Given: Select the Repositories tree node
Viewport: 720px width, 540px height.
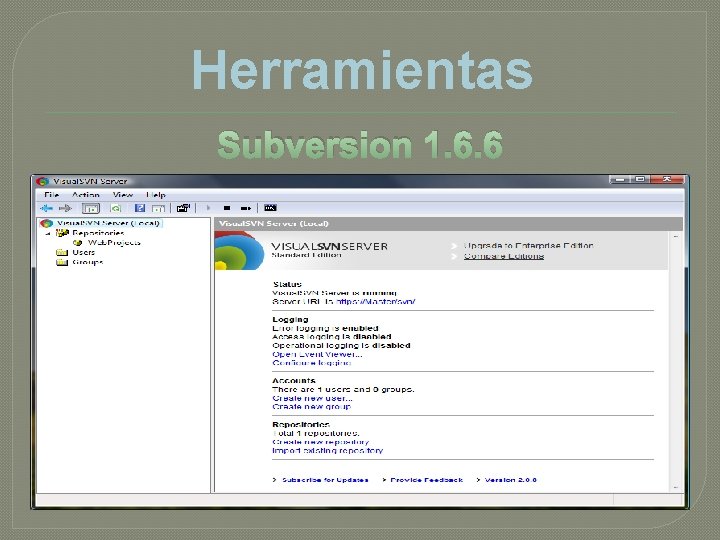Looking at the screenshot, I should (98, 233).
